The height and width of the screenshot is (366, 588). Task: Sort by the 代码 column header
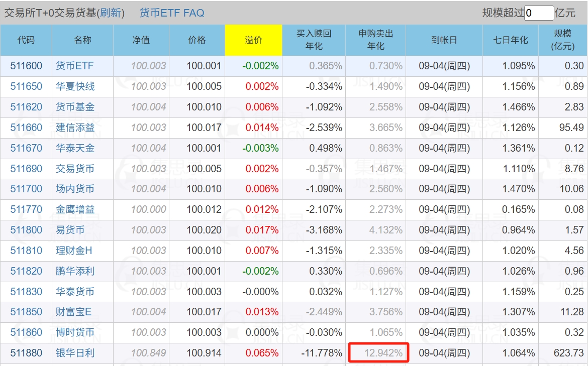pyautogui.click(x=26, y=40)
